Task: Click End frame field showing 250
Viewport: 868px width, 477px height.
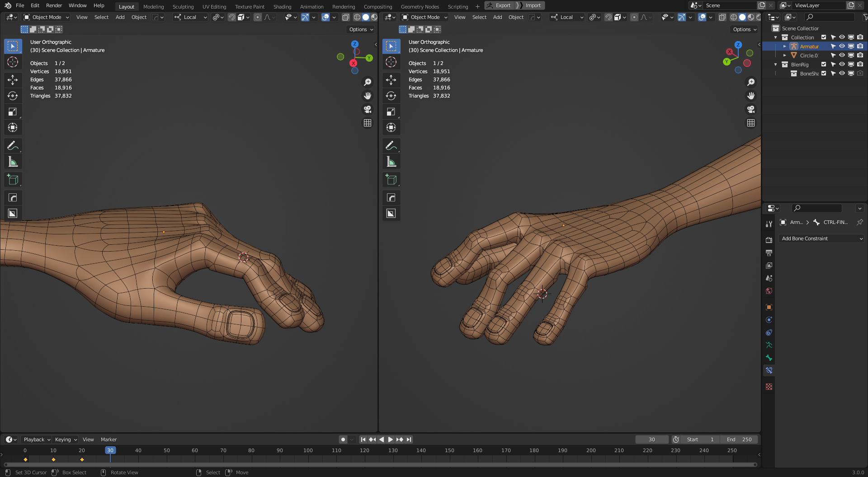Action: pyautogui.click(x=739, y=440)
